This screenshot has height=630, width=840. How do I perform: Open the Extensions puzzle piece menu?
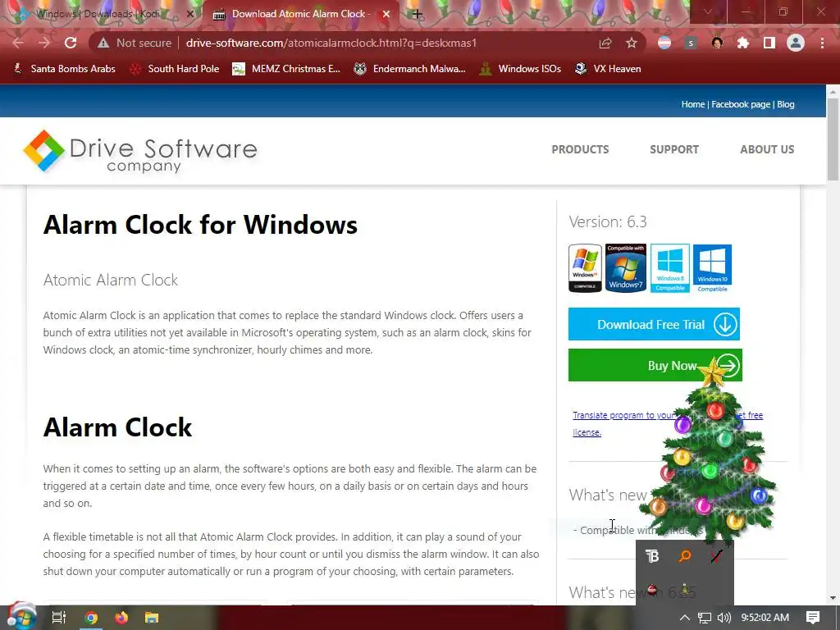[743, 43]
